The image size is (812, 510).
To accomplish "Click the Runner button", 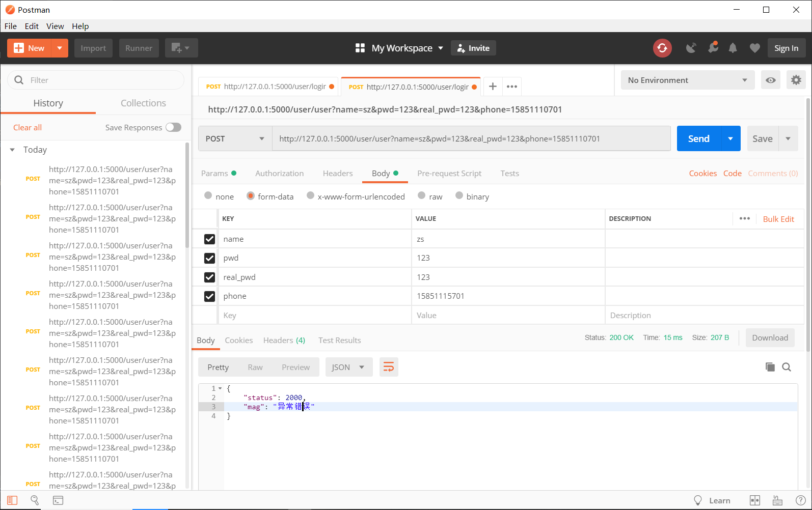I will click(x=139, y=48).
